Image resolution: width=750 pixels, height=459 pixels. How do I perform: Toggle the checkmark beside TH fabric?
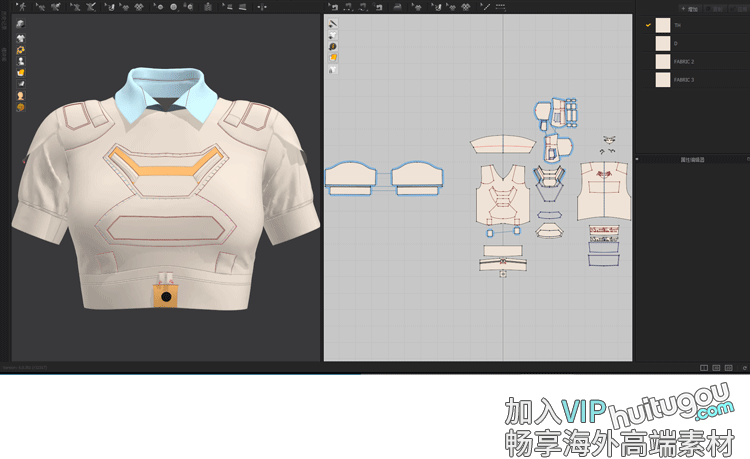click(x=648, y=24)
